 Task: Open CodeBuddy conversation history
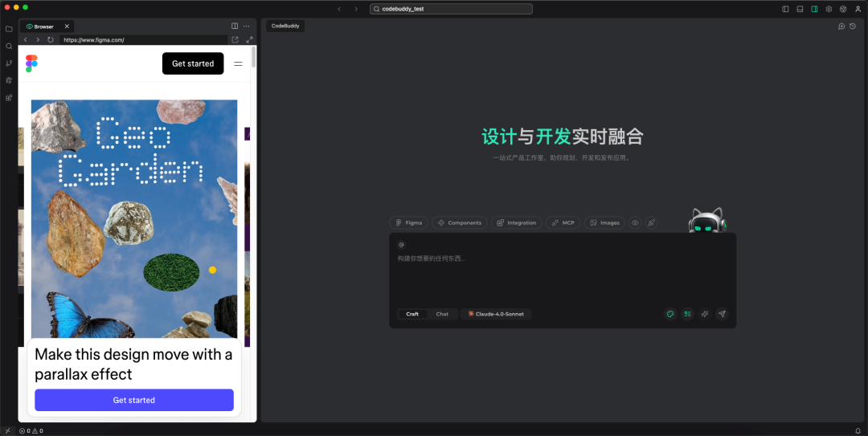(x=853, y=26)
